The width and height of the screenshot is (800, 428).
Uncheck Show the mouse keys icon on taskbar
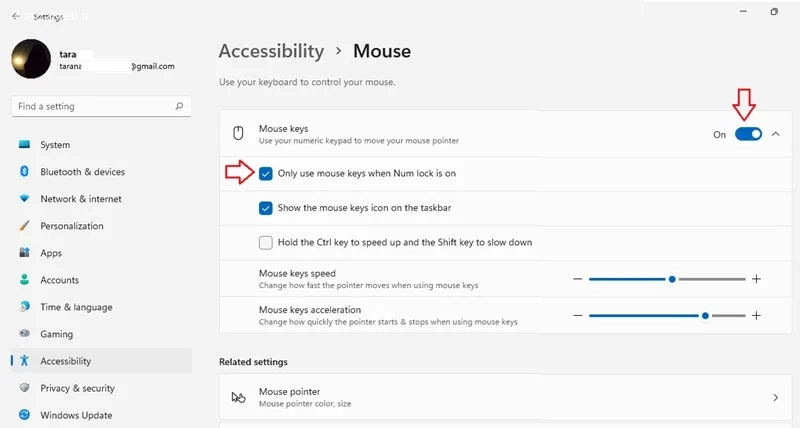pos(266,208)
